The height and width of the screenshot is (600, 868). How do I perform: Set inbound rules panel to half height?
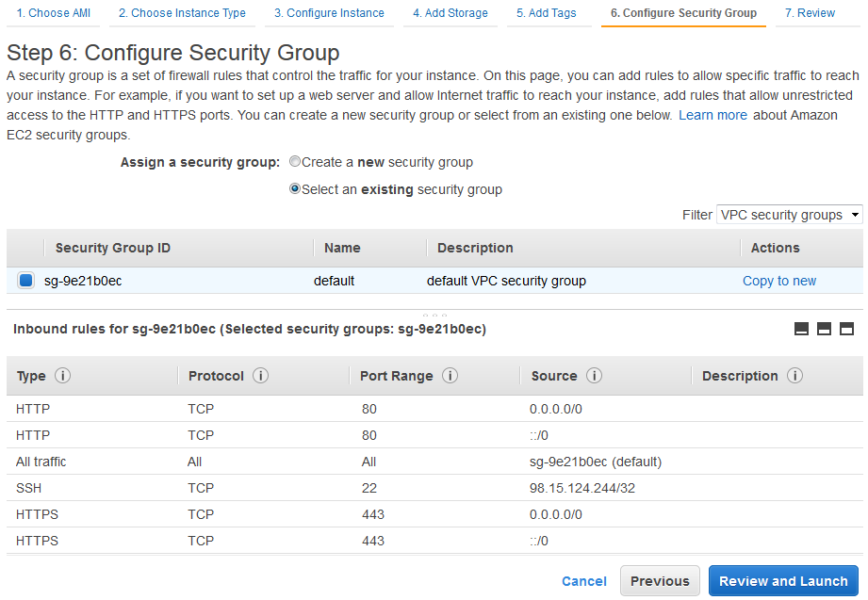824,329
